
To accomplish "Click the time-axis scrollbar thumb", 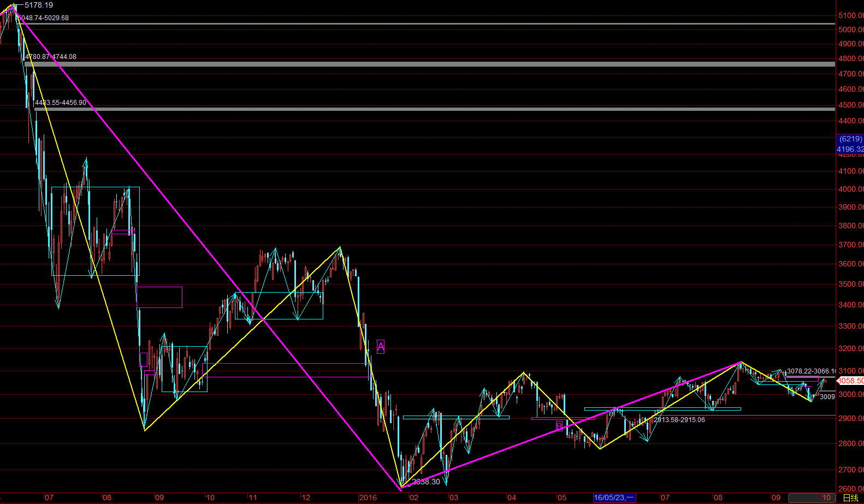I will (812, 497).
